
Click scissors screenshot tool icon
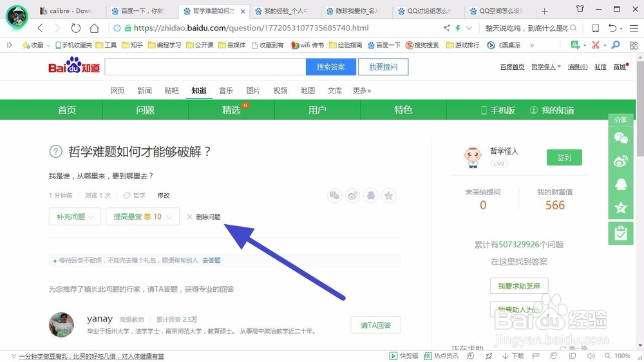(x=596, y=45)
